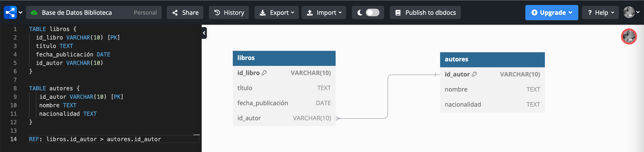Open the Help menu
Screen dimensions: 644x152
click(x=600, y=12)
